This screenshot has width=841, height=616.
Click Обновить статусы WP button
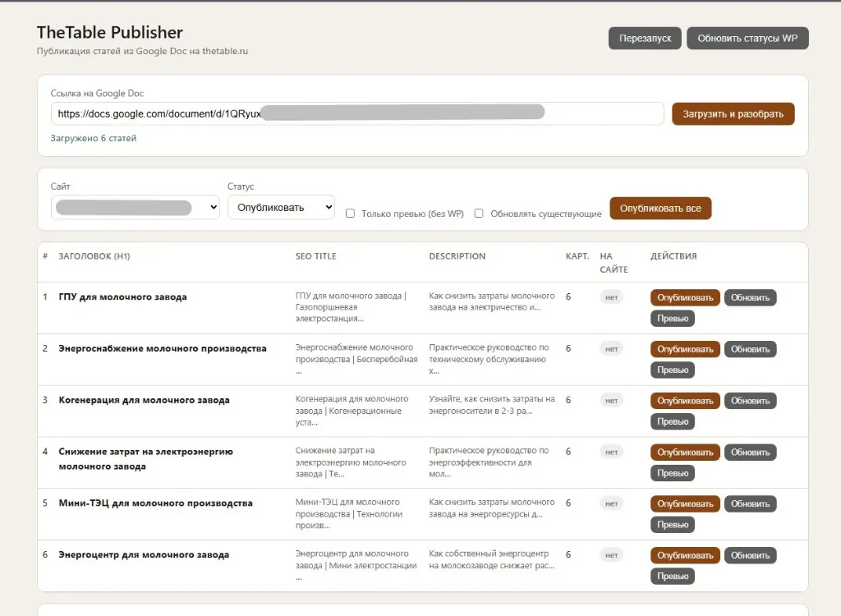(x=747, y=38)
